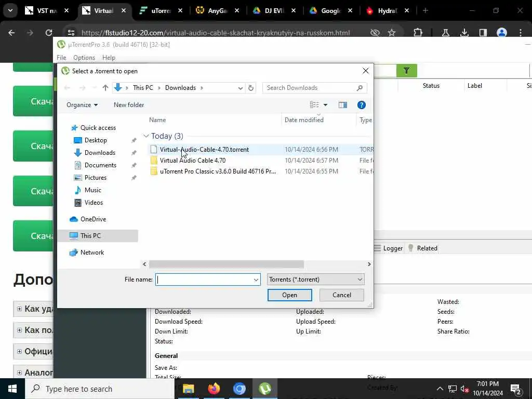Switch to Logger tab in uTorrent
532x399 pixels.
(389, 248)
